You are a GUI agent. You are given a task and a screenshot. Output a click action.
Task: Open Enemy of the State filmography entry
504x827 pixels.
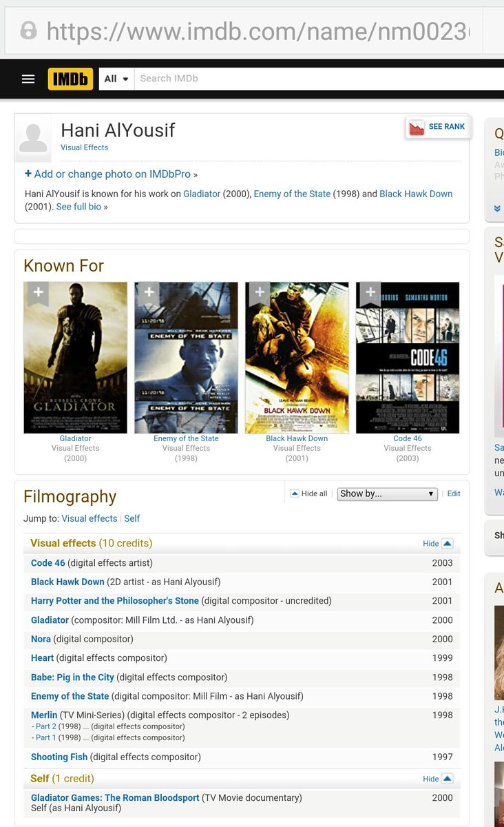pyautogui.click(x=70, y=696)
